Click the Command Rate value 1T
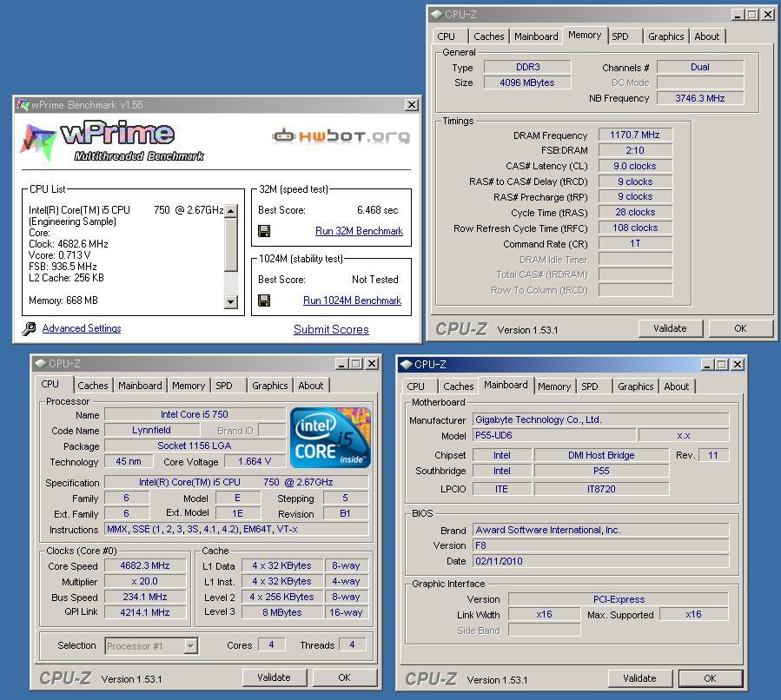This screenshot has height=700, width=781. coord(635,243)
